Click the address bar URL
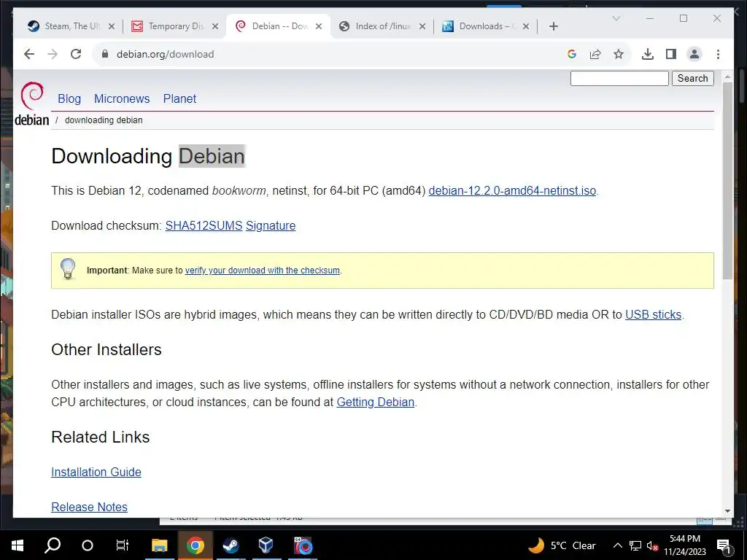 (166, 54)
